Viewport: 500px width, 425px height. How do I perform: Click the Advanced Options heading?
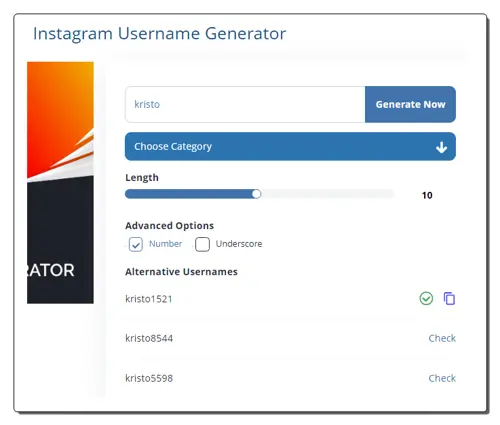[169, 226]
